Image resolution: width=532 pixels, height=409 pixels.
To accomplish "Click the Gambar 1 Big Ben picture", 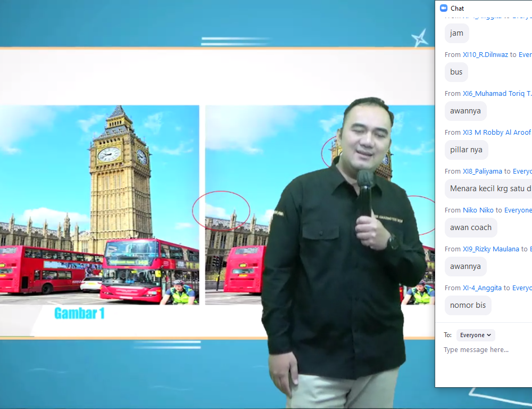I will pyautogui.click(x=99, y=204).
